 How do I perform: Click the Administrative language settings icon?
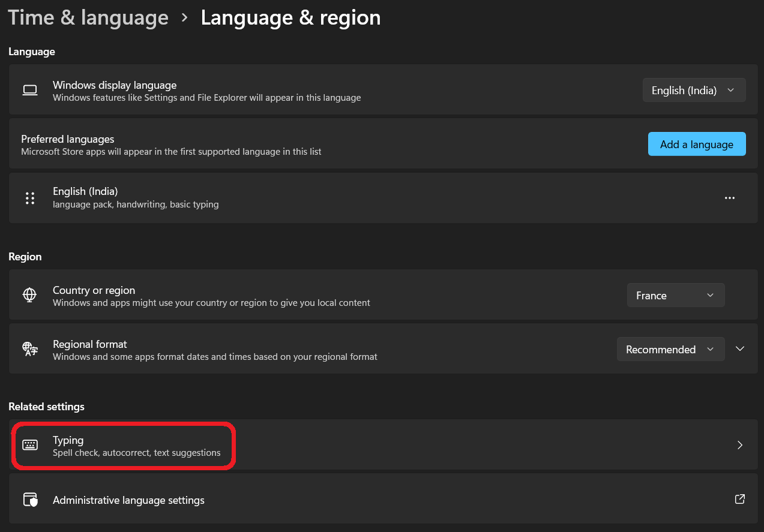coord(29,499)
